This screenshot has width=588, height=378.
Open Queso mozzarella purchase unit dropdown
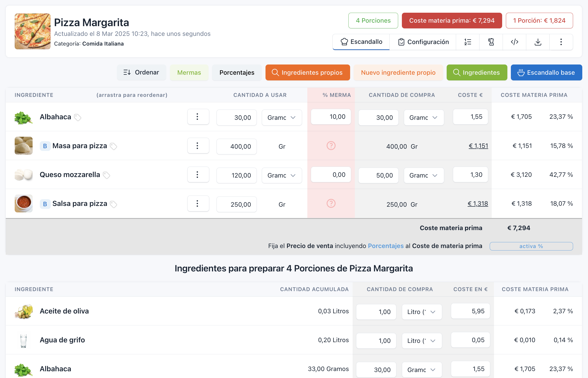pyautogui.click(x=424, y=175)
